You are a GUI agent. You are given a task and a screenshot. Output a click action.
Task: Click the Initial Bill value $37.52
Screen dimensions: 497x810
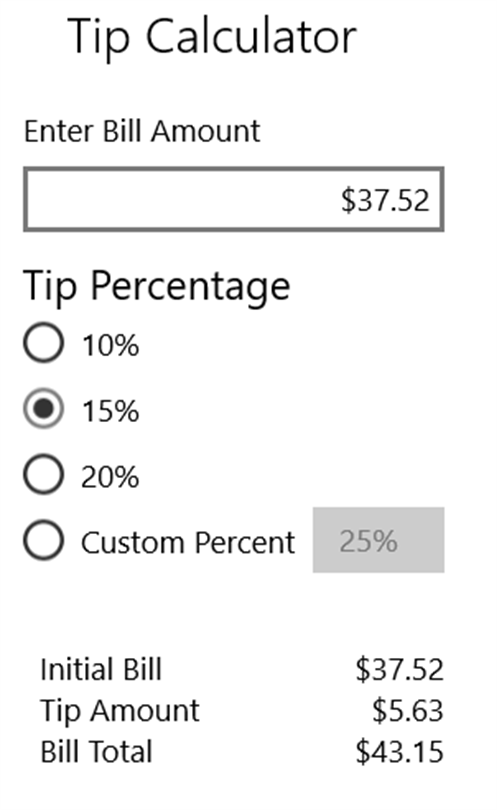point(399,669)
